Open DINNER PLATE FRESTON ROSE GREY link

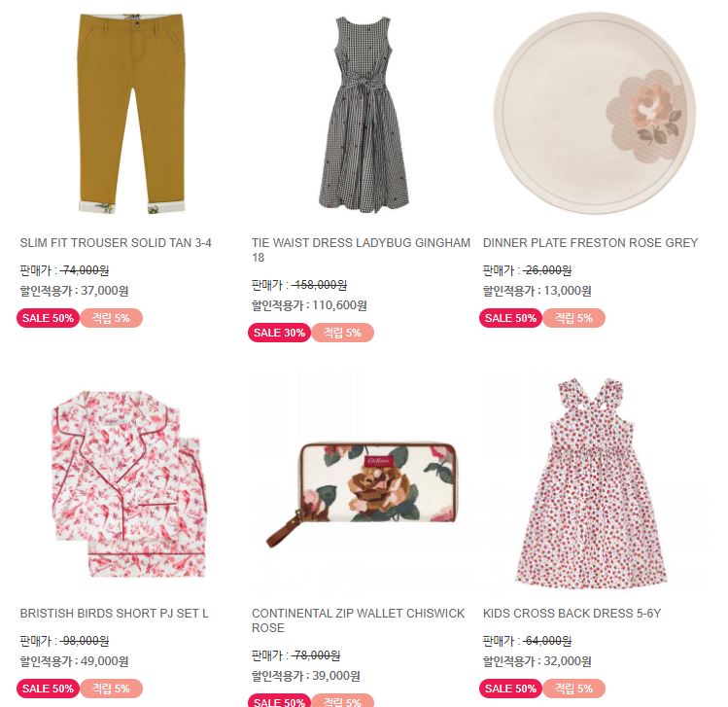point(591,243)
